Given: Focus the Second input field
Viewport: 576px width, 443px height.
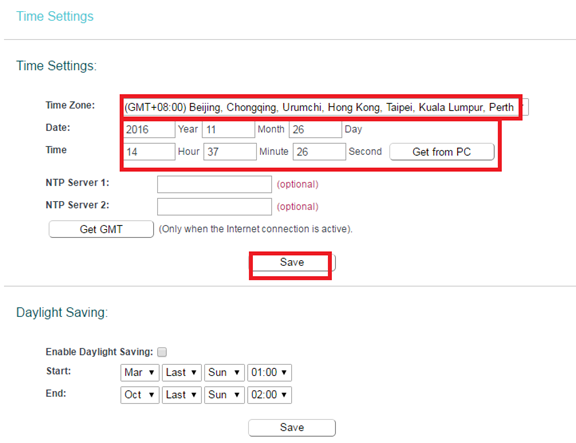Looking at the screenshot, I should [x=319, y=152].
